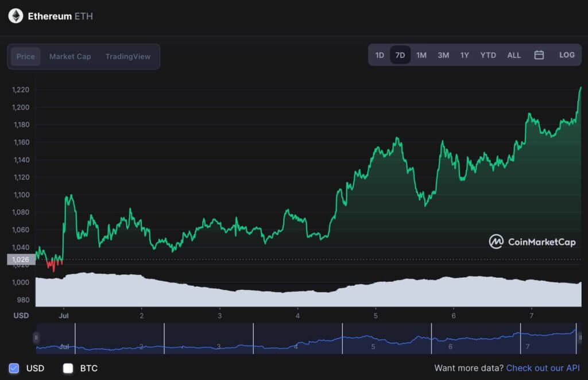Image resolution: width=588 pixels, height=380 pixels.
Task: Select the YTD time range
Action: click(488, 55)
